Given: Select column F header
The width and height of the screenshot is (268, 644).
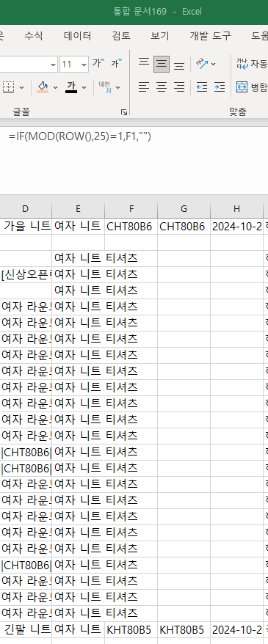Looking at the screenshot, I should coord(131,209).
